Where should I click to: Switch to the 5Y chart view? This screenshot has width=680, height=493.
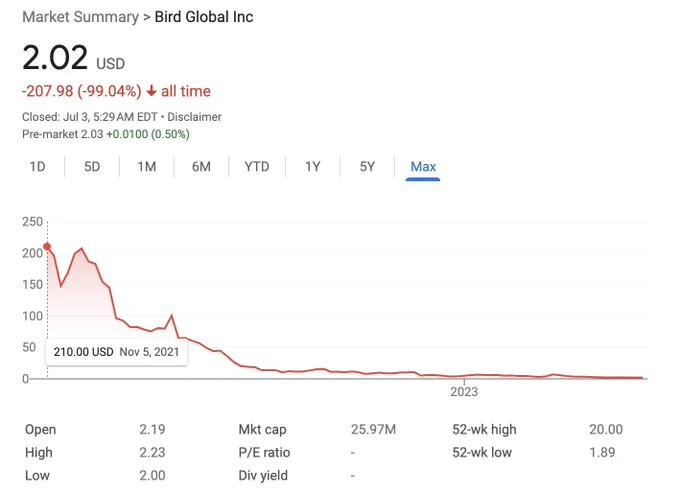point(367,167)
